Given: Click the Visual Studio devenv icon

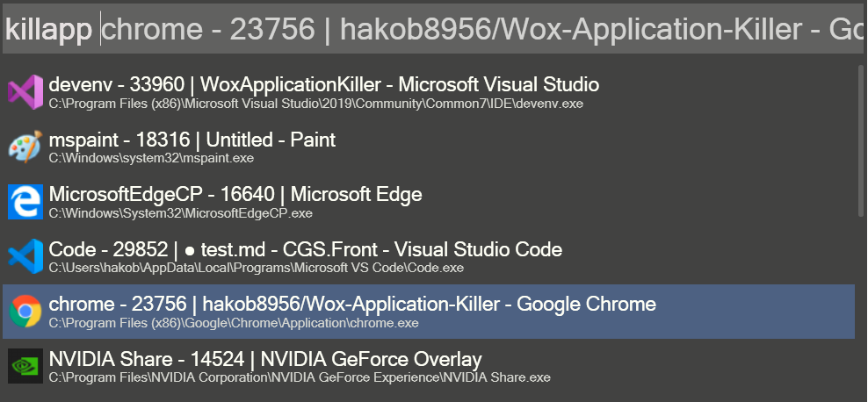Looking at the screenshot, I should [x=25, y=92].
